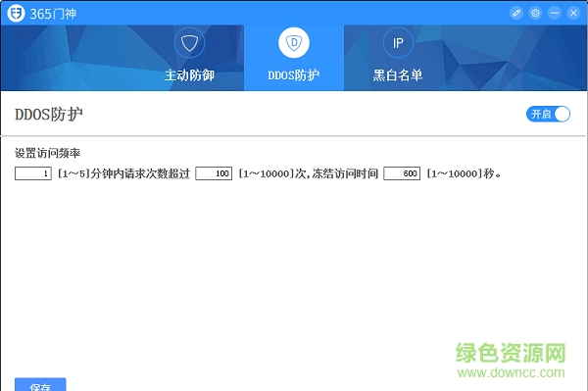Click the request count field showing 100
Viewport: 588px width, 391px height.
tap(214, 173)
